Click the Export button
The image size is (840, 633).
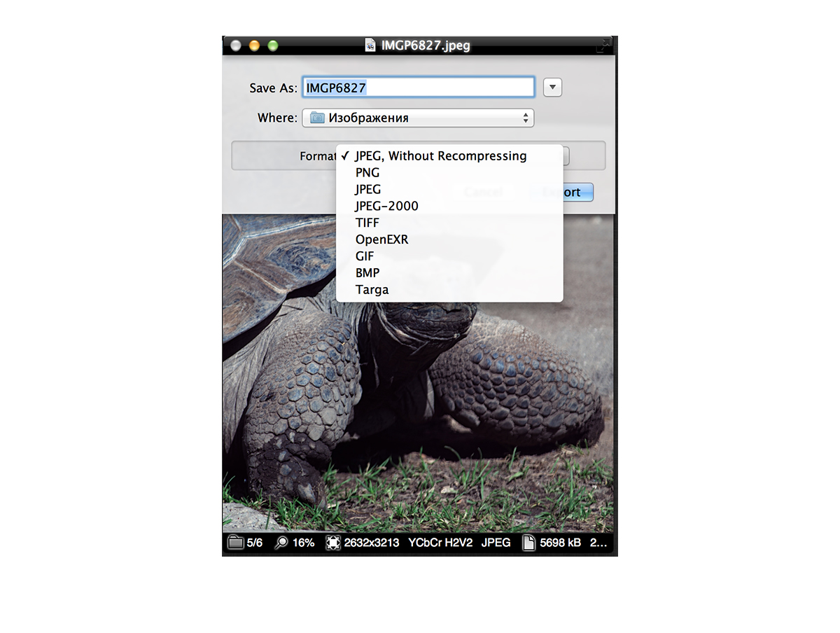562,192
